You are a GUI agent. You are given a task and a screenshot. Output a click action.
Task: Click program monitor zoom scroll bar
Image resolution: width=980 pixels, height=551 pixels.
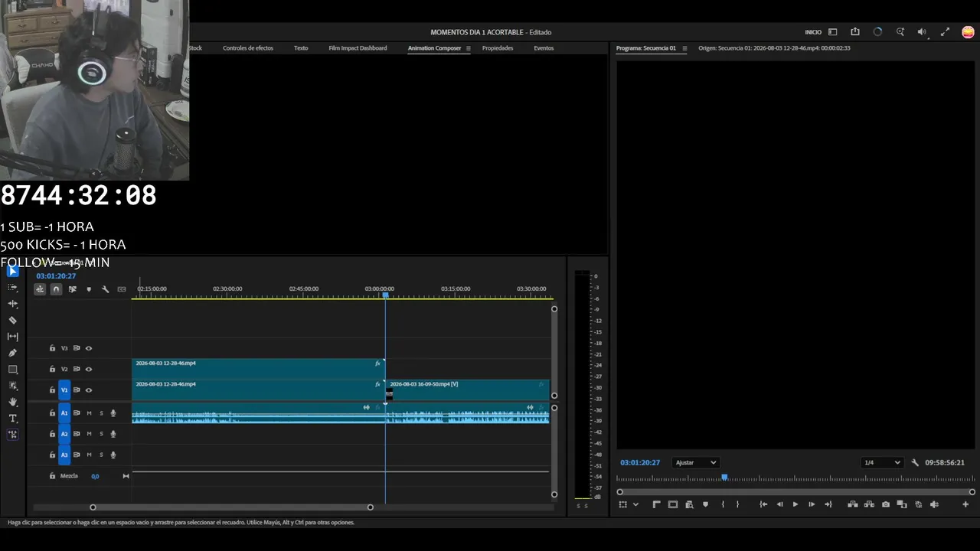pyautogui.click(x=795, y=492)
